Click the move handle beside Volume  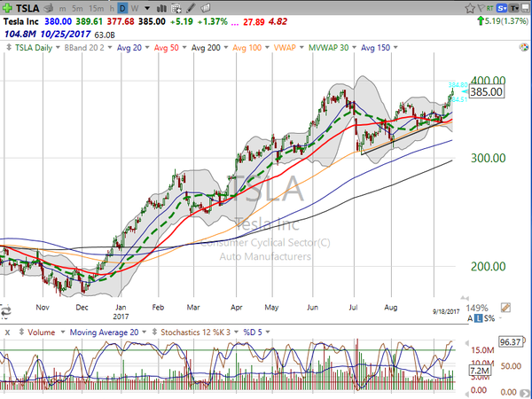21,332
